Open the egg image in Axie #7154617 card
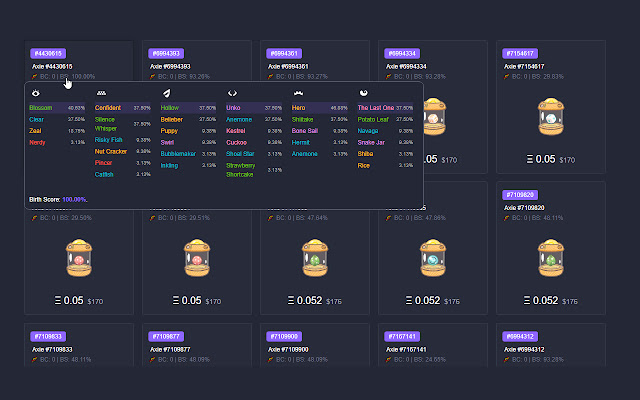Screen dimensions: 640x400 551,115
